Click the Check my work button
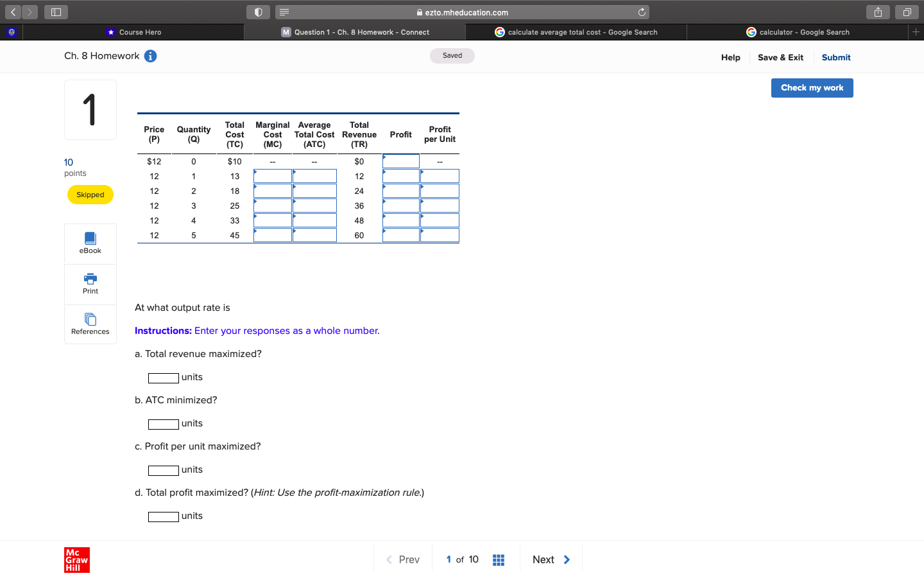Viewport: 924px width, 578px height. (812, 88)
